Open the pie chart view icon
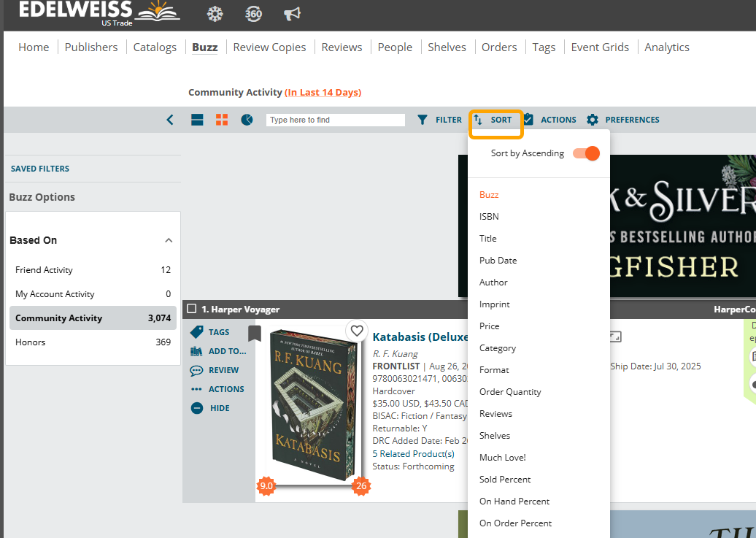The height and width of the screenshot is (538, 756). [247, 120]
